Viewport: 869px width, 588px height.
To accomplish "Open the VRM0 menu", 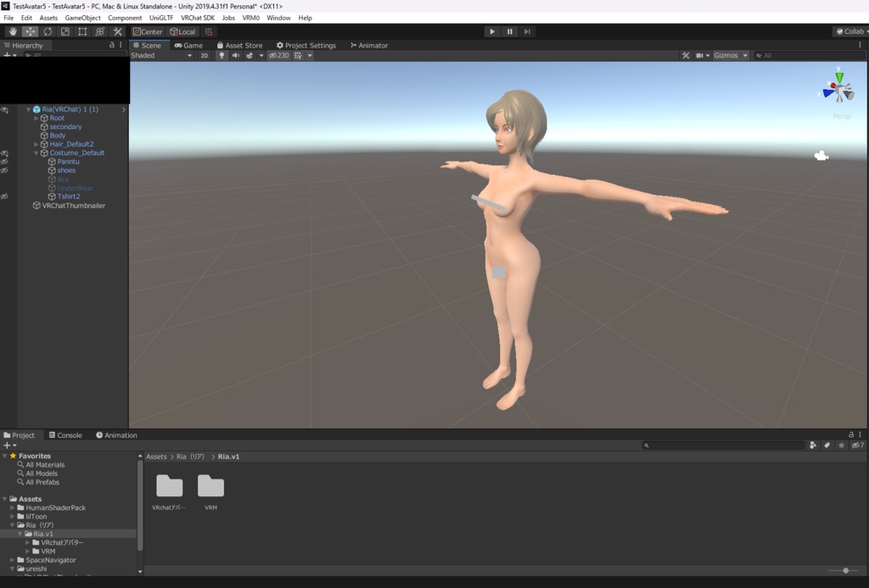I will point(250,18).
